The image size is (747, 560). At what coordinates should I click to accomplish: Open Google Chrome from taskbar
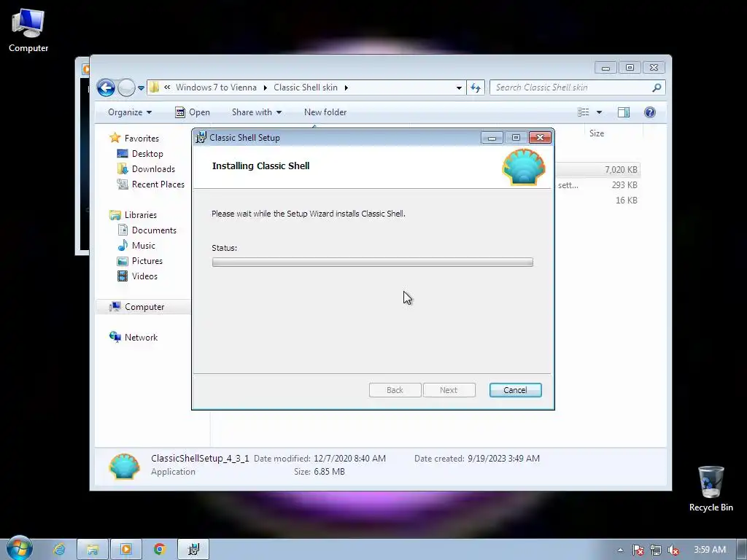(160, 550)
